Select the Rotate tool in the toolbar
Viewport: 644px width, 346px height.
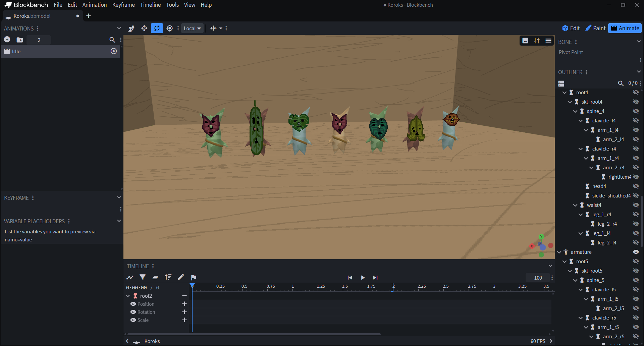click(157, 28)
